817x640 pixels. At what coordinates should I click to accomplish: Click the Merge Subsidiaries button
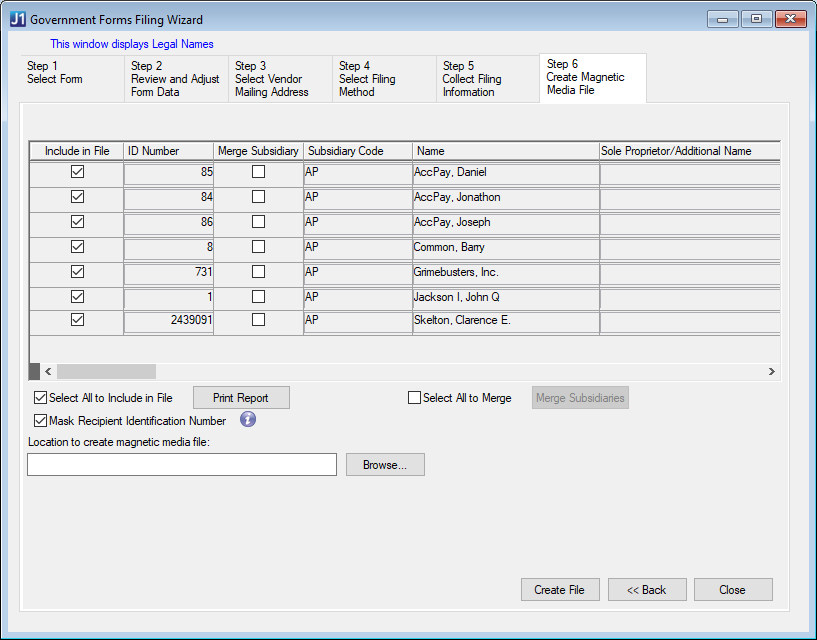580,398
